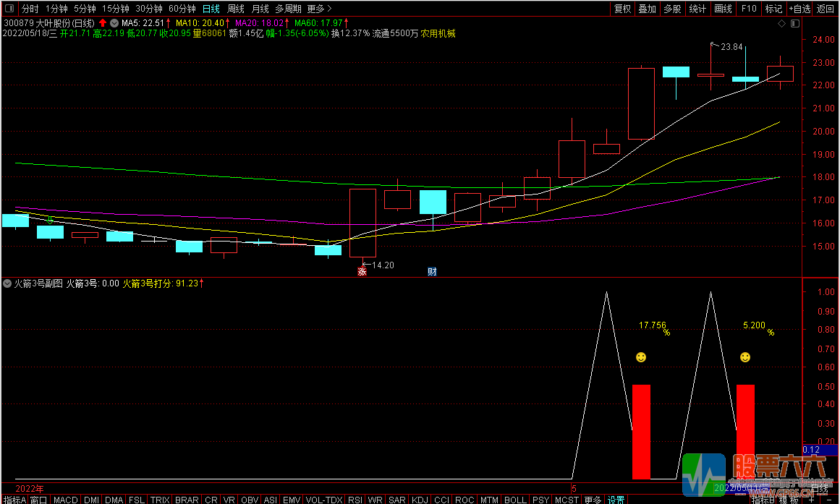Click the red 涨 marker icon under the candlestick
Screen dimensions: 840x504
coord(362,272)
